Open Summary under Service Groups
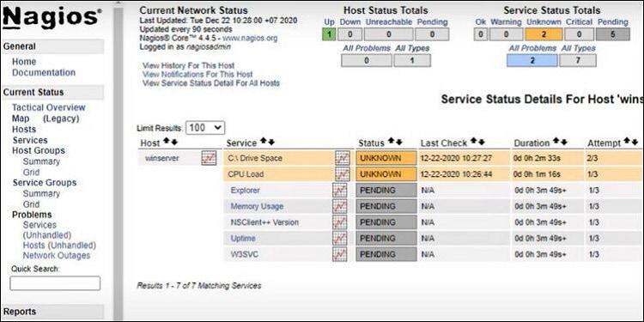The height and width of the screenshot is (322, 644). click(x=41, y=193)
